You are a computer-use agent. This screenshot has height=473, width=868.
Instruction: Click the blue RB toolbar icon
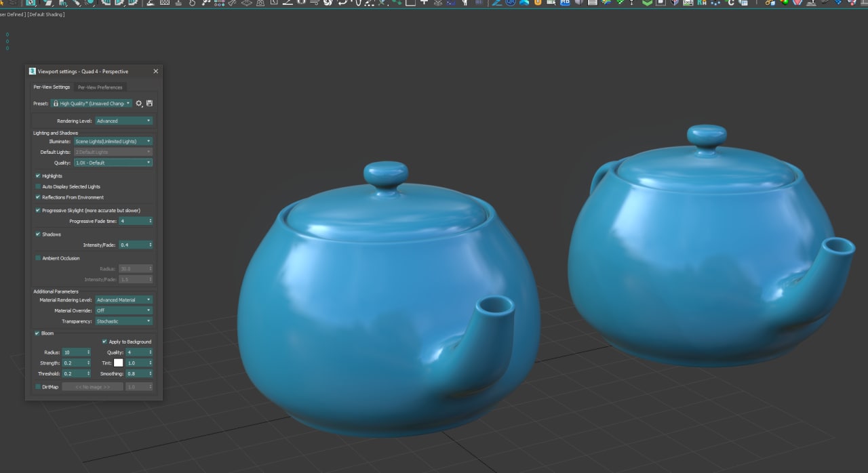pos(564,3)
